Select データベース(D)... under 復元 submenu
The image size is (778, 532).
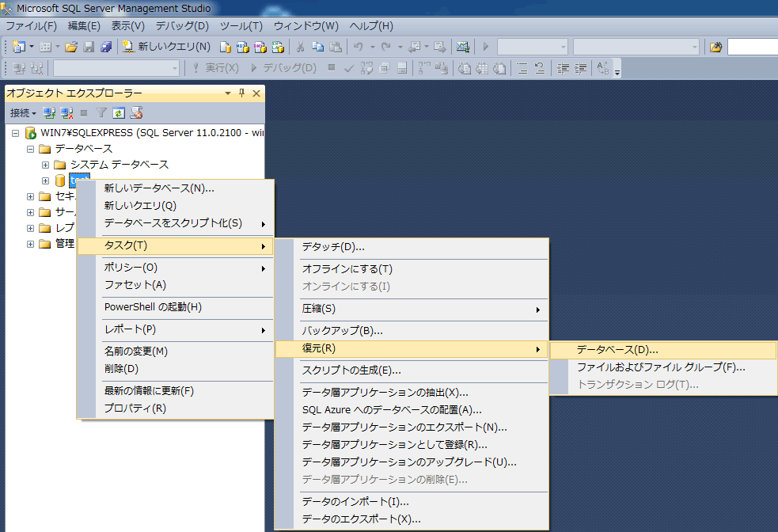point(617,349)
